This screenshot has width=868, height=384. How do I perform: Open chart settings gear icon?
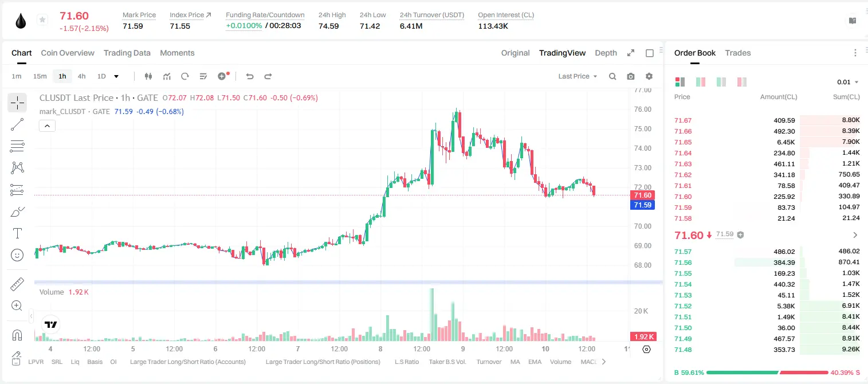pos(649,76)
